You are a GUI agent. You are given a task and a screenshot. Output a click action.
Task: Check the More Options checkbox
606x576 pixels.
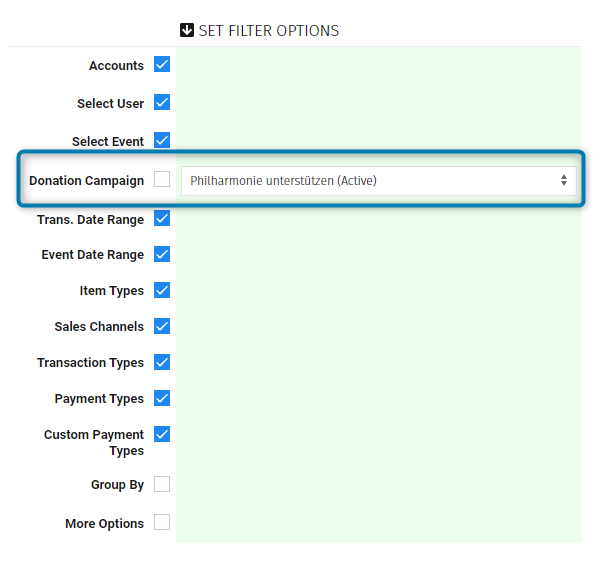pyautogui.click(x=162, y=522)
